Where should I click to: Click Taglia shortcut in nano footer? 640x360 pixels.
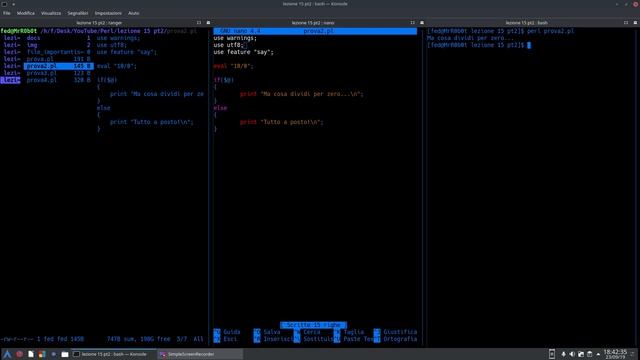click(349, 332)
